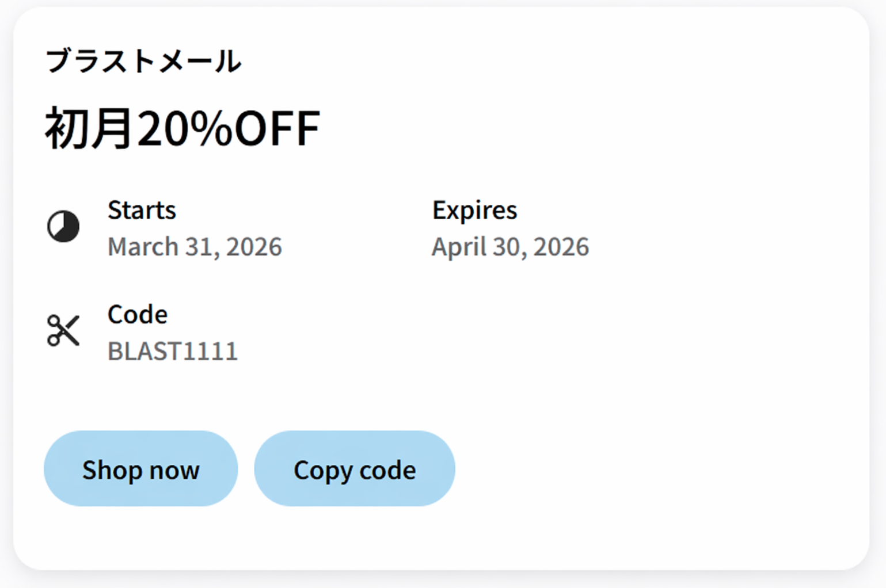Click the clock icon beside Starts
The width and height of the screenshot is (886, 588).
tap(63, 226)
